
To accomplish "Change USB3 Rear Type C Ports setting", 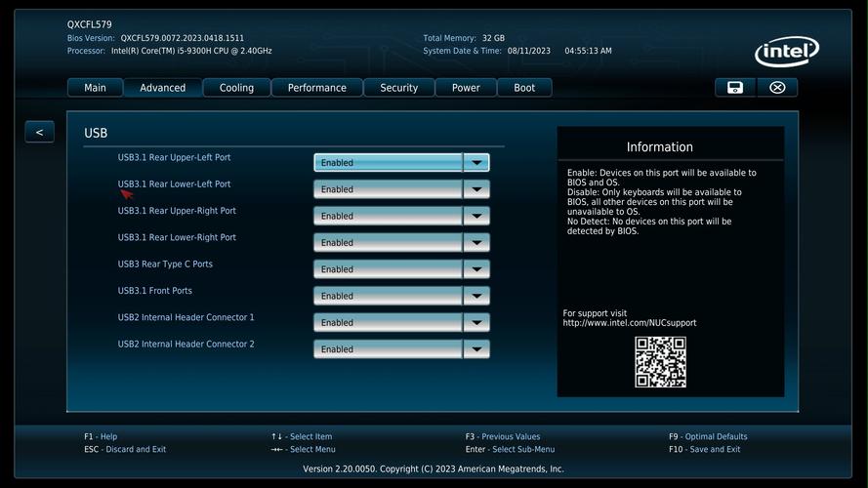I will coord(401,269).
